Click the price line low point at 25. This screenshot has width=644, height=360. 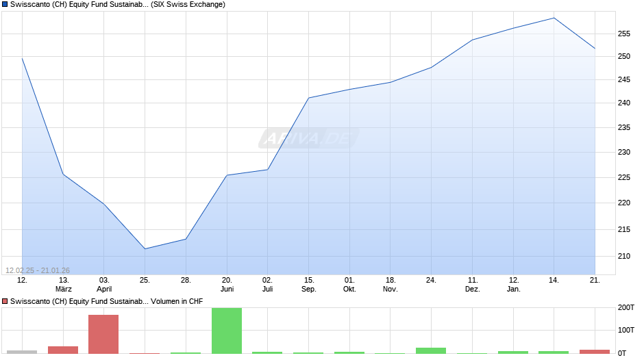pos(145,248)
